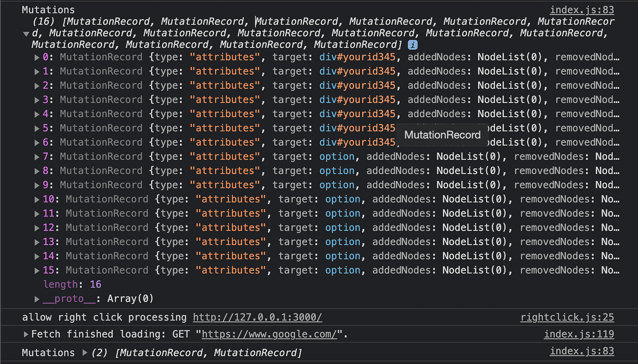This screenshot has height=364, width=638.
Task: Expand MutationRecord entry 4
Action: 37,114
